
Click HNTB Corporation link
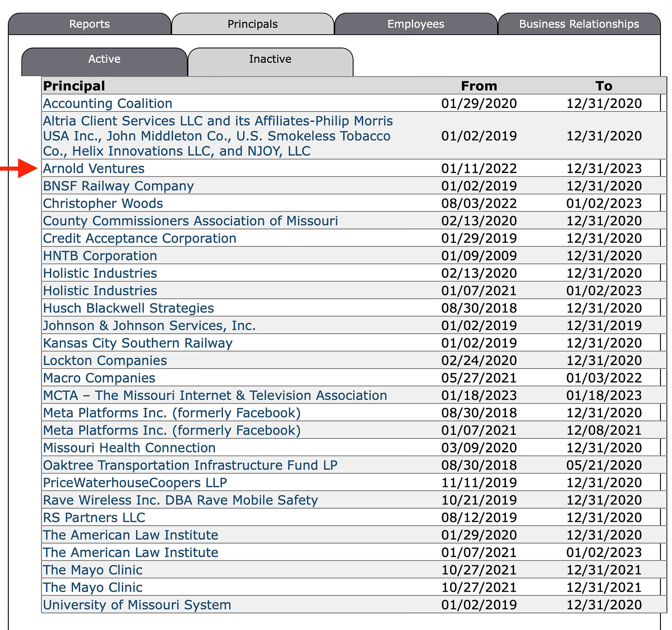tap(100, 256)
